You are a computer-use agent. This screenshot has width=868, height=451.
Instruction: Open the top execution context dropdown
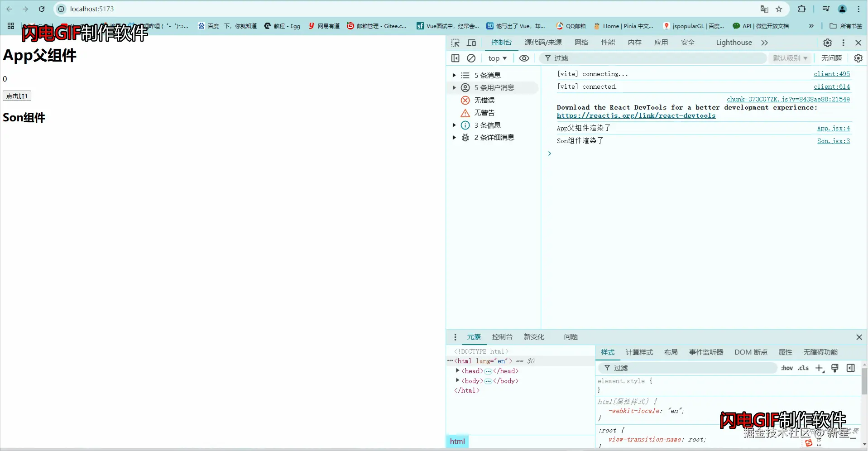click(x=497, y=58)
